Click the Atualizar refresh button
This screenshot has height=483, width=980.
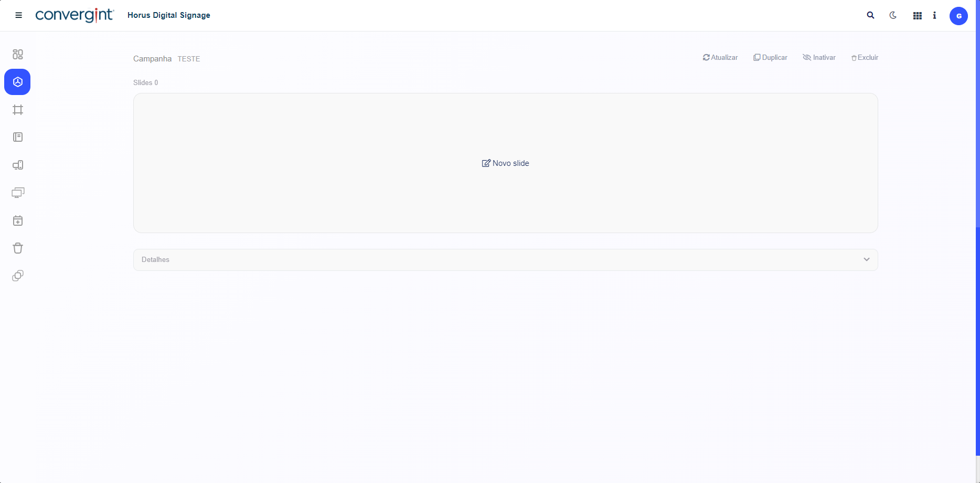720,58
